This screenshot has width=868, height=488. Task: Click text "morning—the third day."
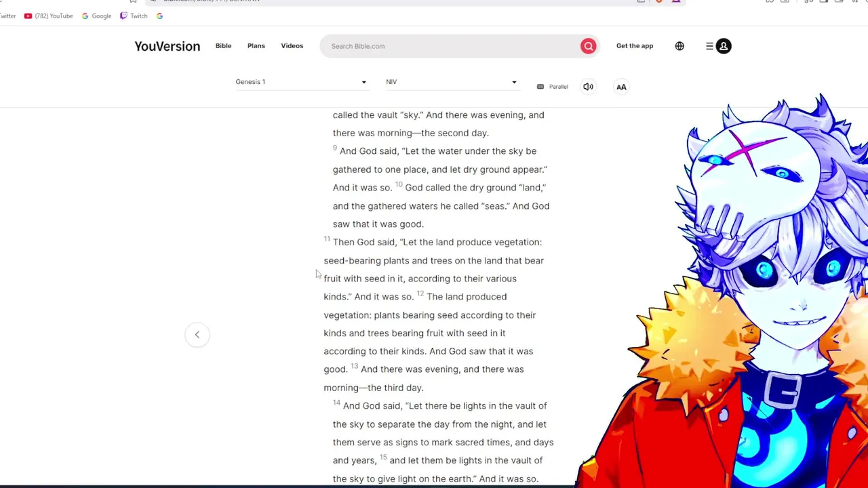[374, 388]
